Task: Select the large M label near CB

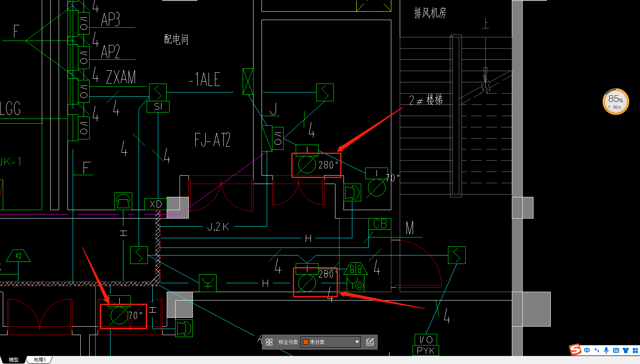Action: (410, 228)
